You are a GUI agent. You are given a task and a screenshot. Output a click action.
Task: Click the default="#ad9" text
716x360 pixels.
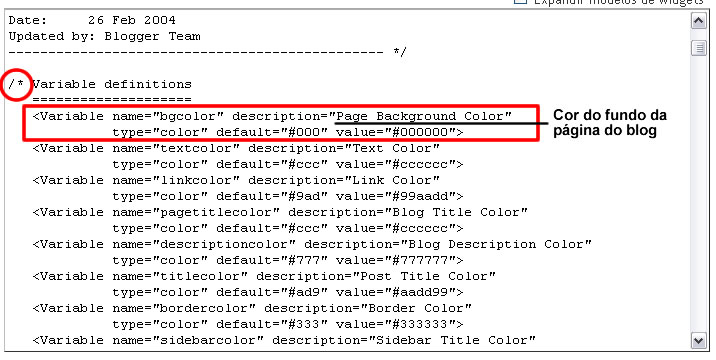tap(272, 292)
